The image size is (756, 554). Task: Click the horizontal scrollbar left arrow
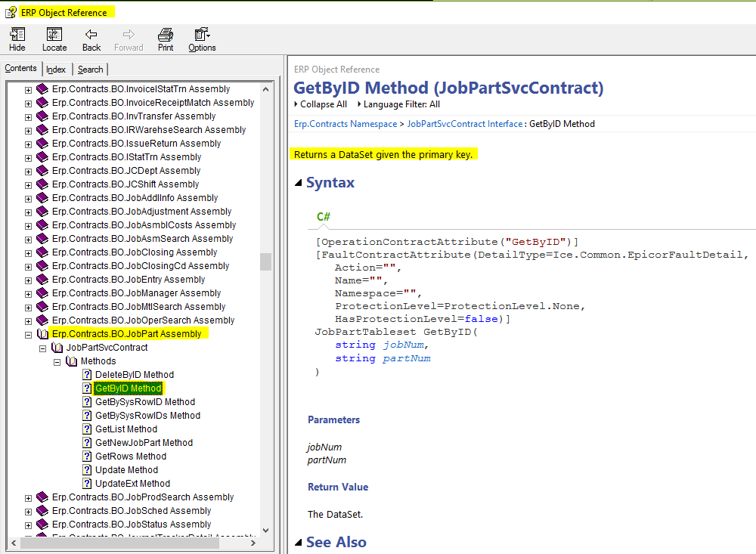[14, 543]
